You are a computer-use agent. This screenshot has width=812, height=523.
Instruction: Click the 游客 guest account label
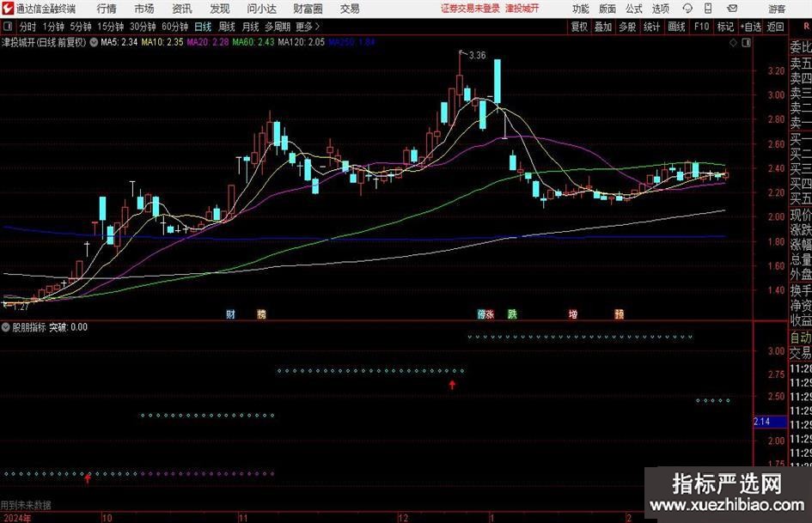[x=777, y=9]
